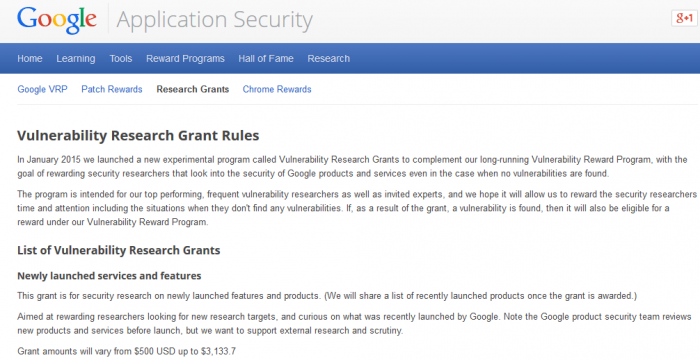This screenshot has width=700, height=360.
Task: Click the Google logo
Action: (57, 20)
